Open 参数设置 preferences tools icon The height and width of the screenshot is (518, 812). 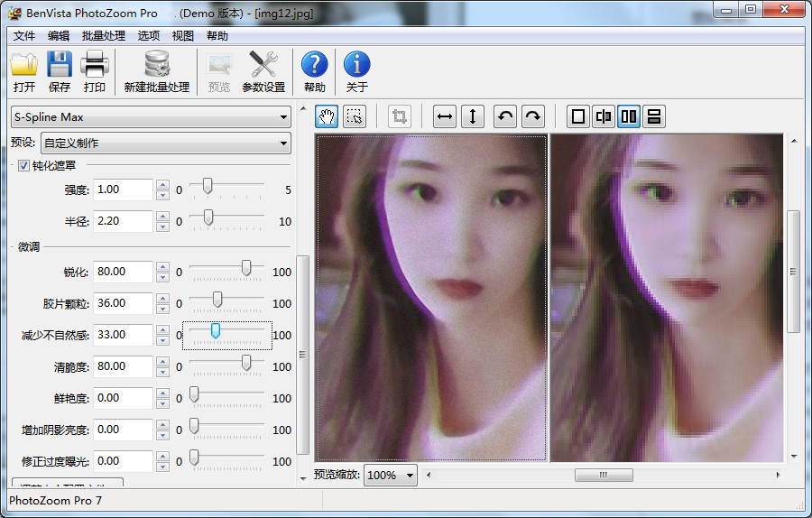click(x=263, y=71)
